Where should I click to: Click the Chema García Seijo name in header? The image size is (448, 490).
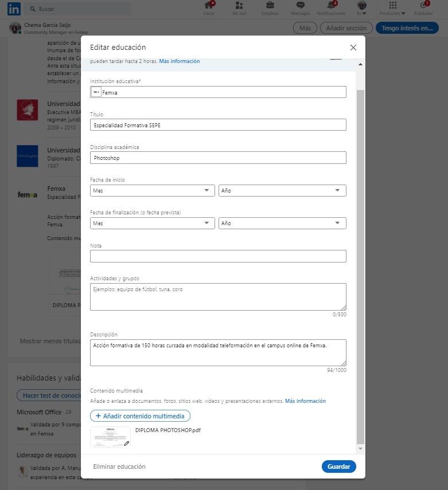click(48, 25)
